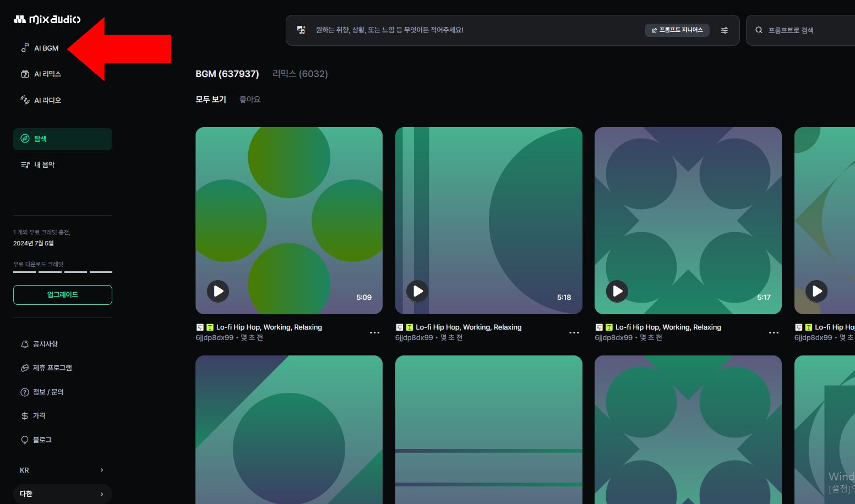The height and width of the screenshot is (504, 855).
Task: Select the 모두 보기 filter
Action: [x=211, y=100]
